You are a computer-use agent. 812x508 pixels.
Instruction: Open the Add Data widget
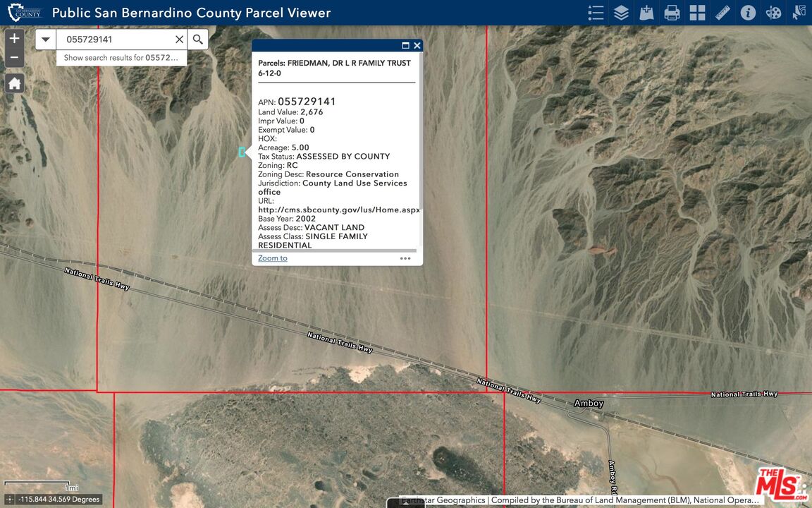pyautogui.click(x=646, y=13)
